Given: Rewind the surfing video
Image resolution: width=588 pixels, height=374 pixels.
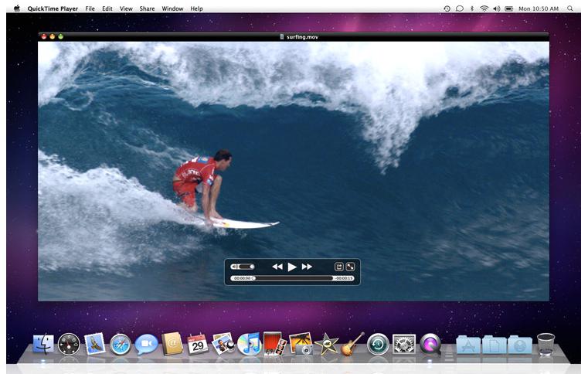Looking at the screenshot, I should 277,267.
